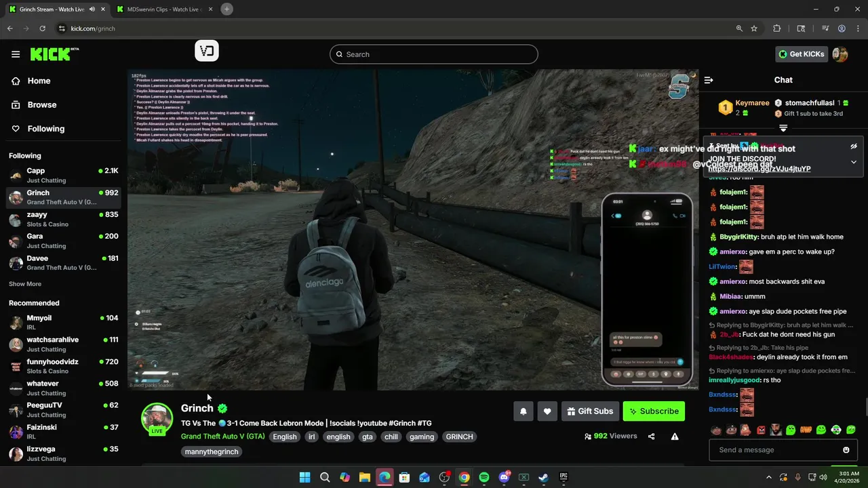The image size is (868, 488).
Task: Open Davee channel in sidebar
Action: point(64,262)
